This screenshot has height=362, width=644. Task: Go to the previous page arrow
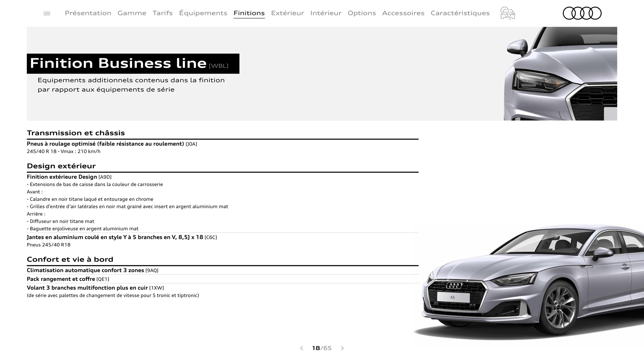click(301, 348)
